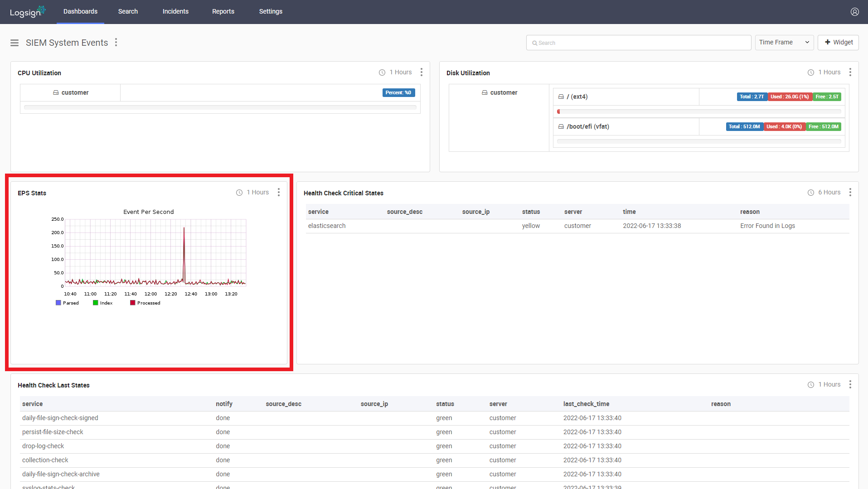The height and width of the screenshot is (489, 868).
Task: Click the / (ext4) disk icon
Action: [561, 97]
